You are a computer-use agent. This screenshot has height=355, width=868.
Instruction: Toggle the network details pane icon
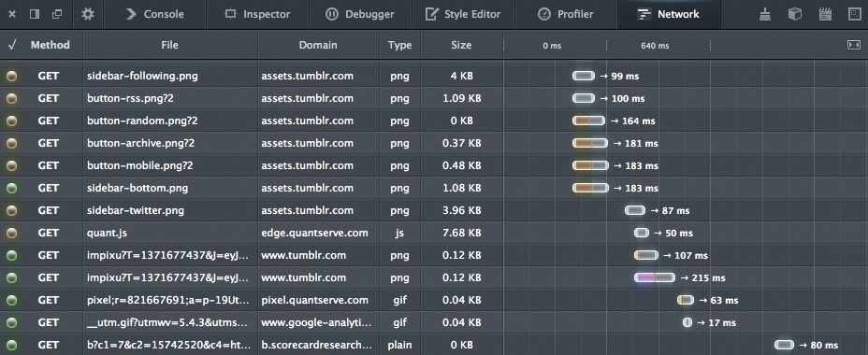pyautogui.click(x=854, y=45)
